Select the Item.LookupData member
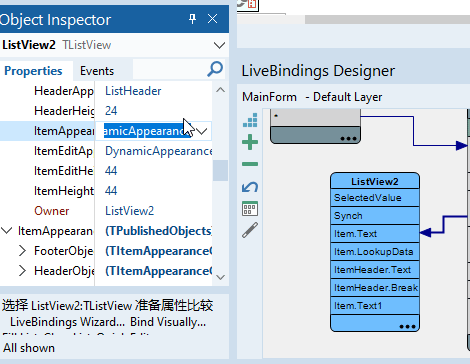The image size is (470, 364). (x=375, y=252)
